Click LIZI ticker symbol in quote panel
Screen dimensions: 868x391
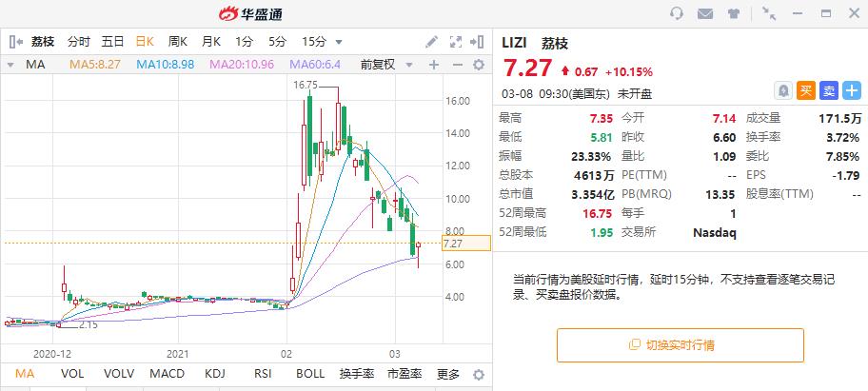[x=515, y=43]
